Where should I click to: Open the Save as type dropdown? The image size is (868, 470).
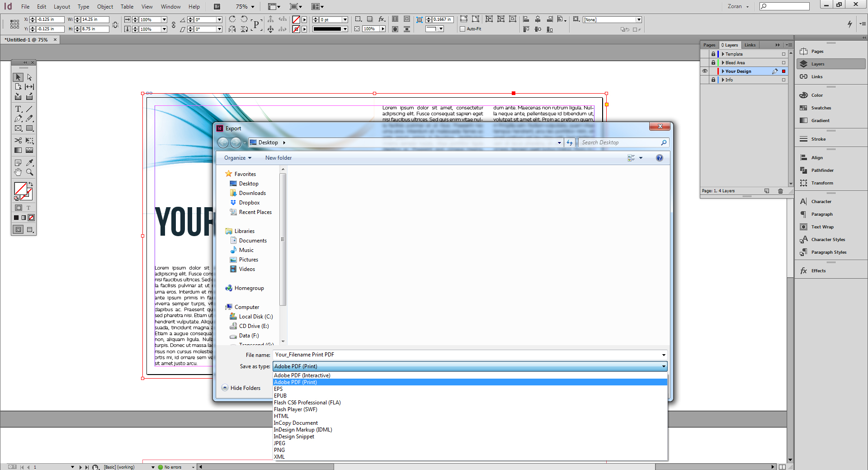(662, 366)
